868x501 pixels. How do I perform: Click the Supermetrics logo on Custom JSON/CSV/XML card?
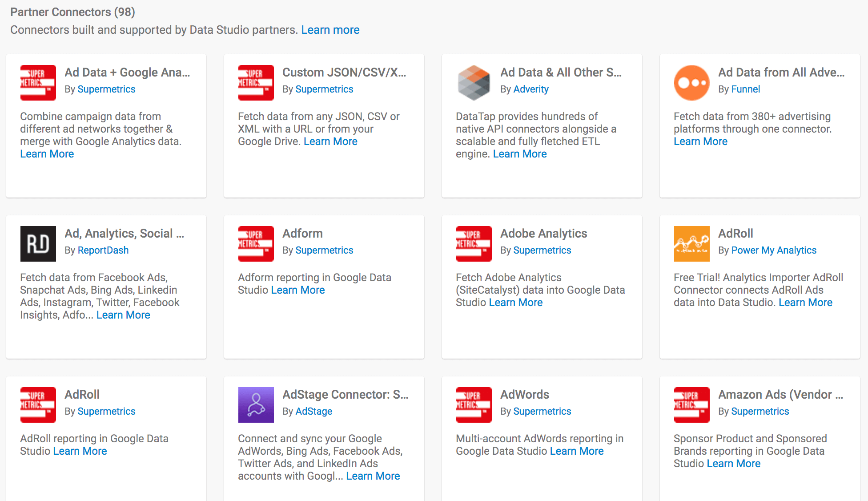[x=256, y=83]
